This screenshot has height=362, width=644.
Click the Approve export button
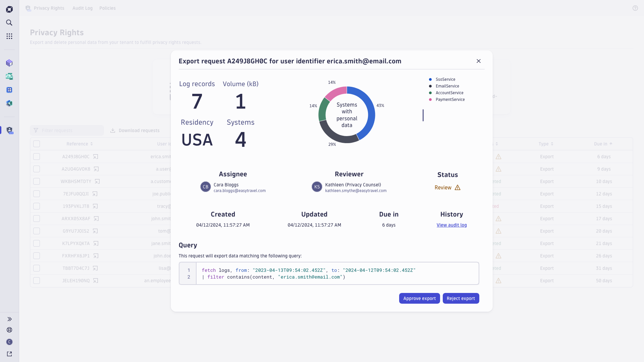click(419, 298)
